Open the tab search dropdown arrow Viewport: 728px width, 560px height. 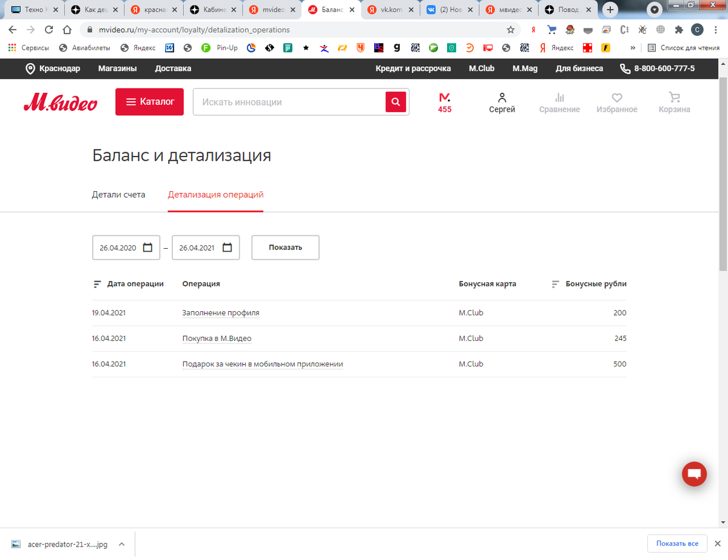(x=655, y=10)
